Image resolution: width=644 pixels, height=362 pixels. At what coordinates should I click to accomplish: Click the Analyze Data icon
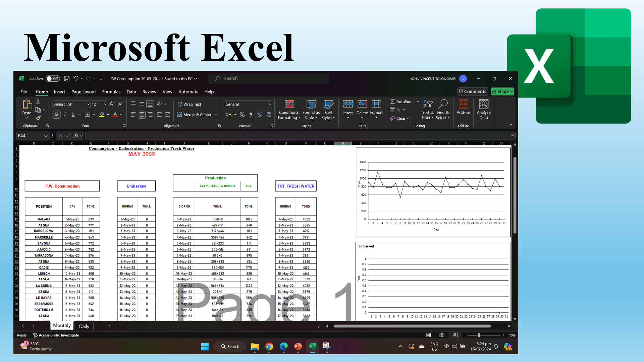point(483,104)
